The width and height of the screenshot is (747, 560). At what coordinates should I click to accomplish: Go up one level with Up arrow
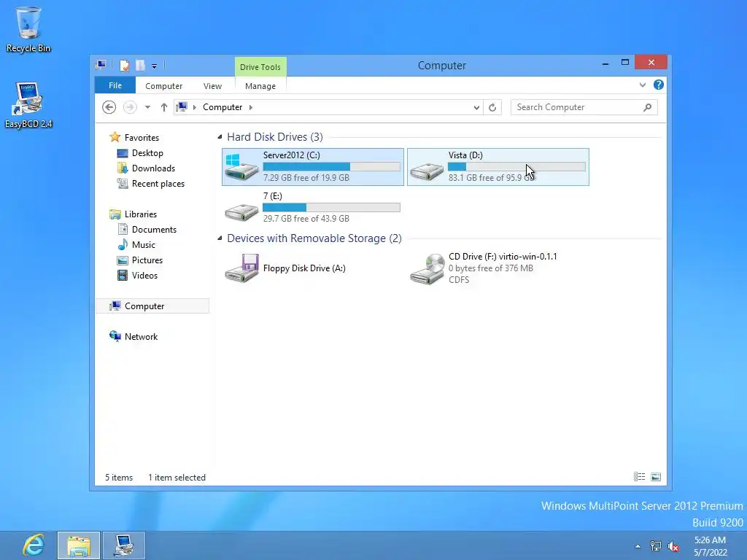point(164,107)
